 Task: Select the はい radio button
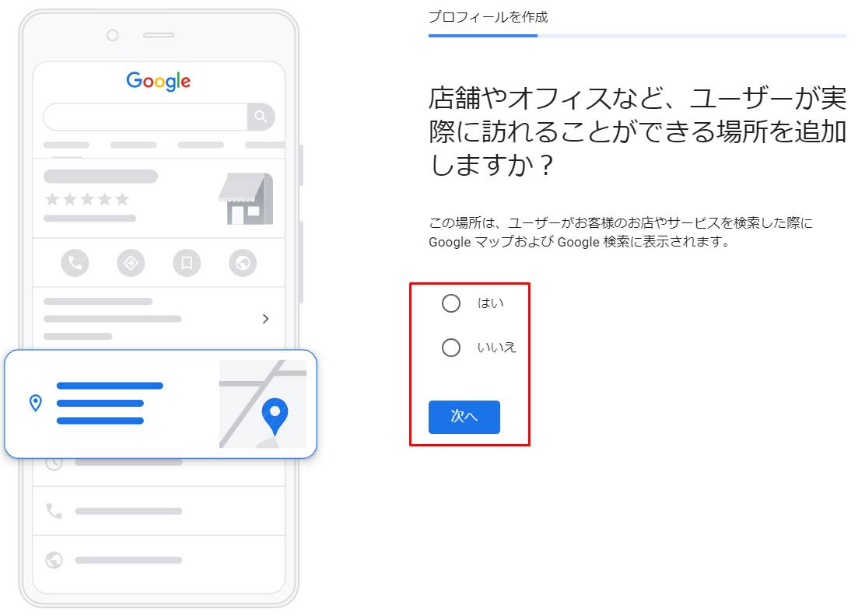[451, 303]
